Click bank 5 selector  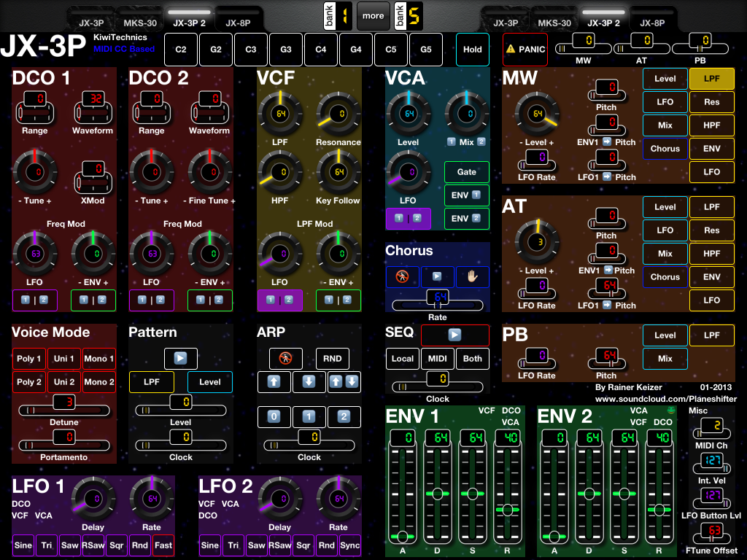click(409, 16)
